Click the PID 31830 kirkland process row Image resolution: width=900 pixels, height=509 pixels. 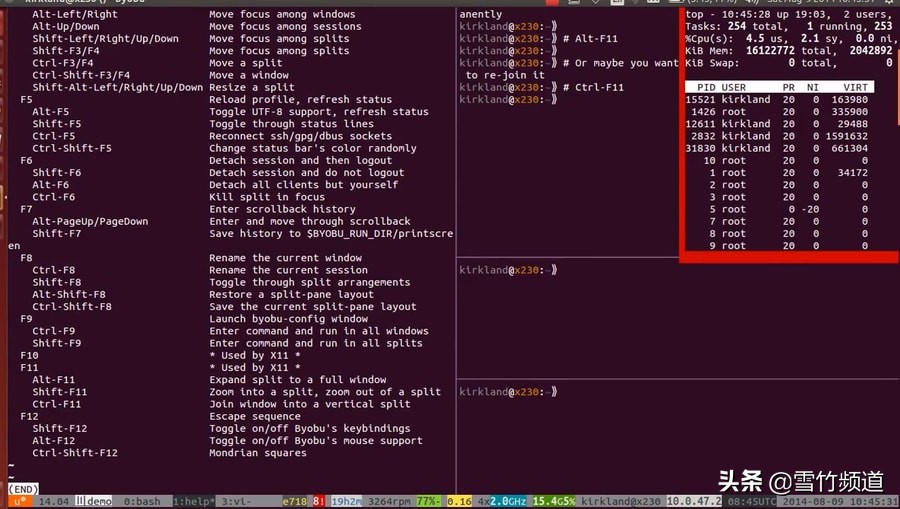click(x=777, y=148)
